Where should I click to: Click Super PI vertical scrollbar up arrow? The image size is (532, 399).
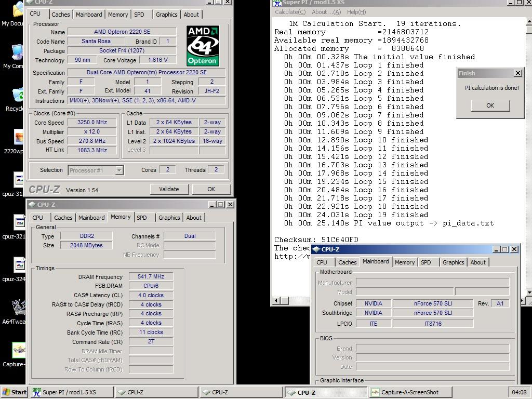(529, 21)
